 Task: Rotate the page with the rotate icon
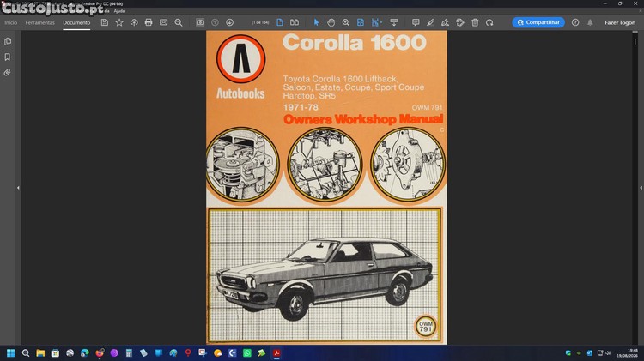tap(489, 22)
